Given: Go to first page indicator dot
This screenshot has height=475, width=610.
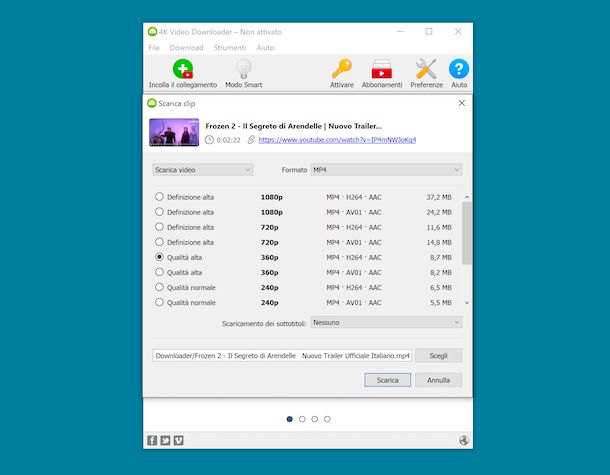Looking at the screenshot, I should [289, 419].
